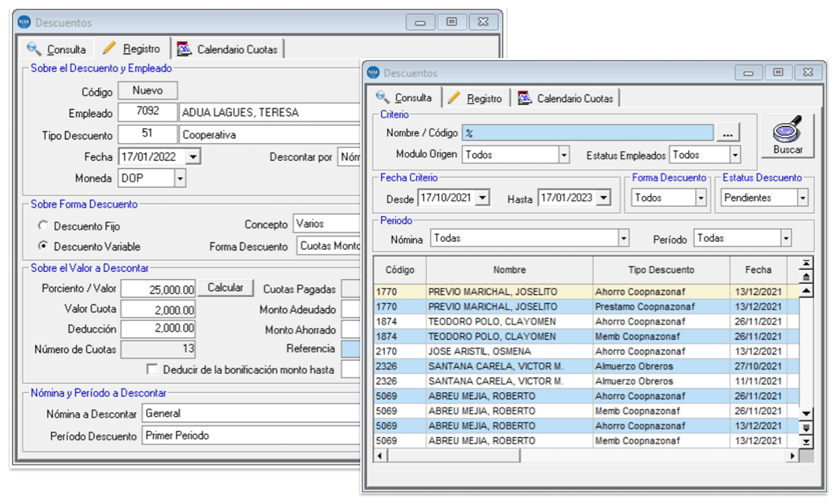Click the Valor Cuota field

tap(158, 310)
